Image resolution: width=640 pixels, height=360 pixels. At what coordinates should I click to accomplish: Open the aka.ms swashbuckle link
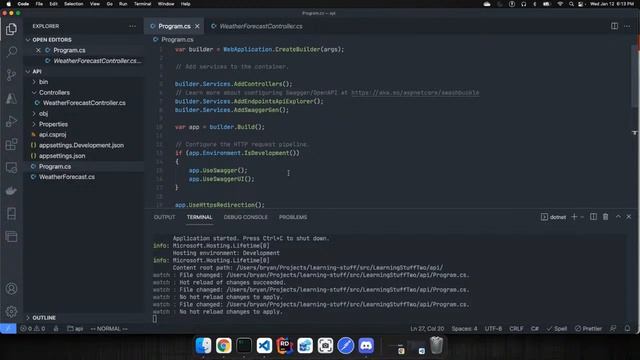tap(415, 93)
